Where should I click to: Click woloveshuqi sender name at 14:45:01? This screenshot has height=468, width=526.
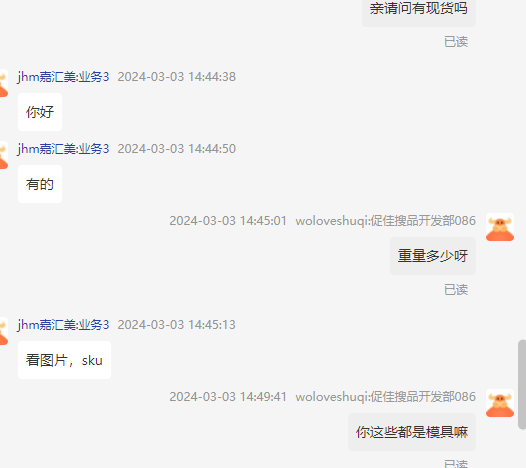point(385,221)
